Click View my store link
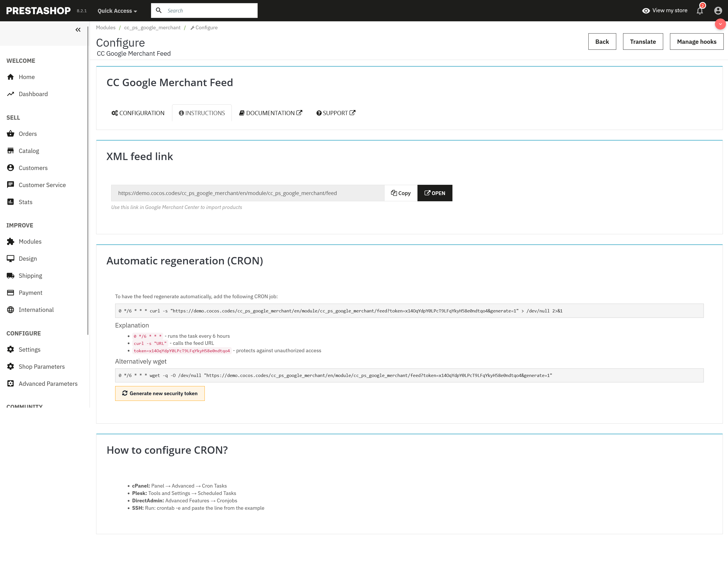Screen dimensions: 728x570 (665, 11)
